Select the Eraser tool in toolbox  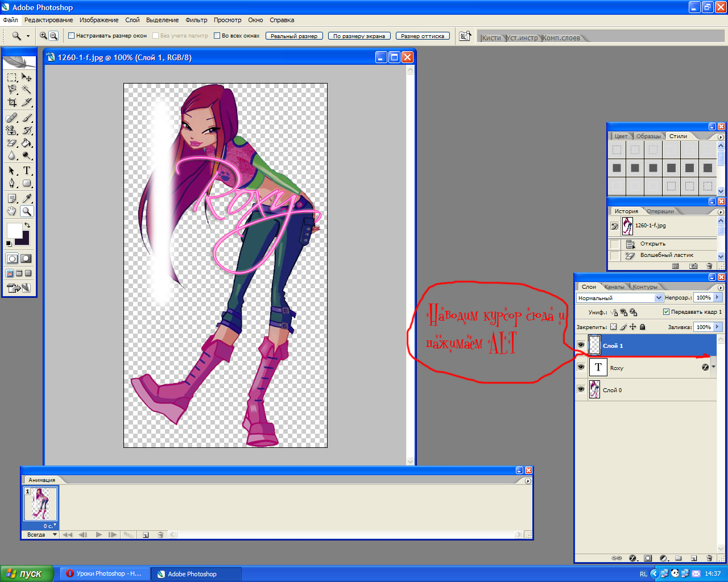[x=12, y=143]
